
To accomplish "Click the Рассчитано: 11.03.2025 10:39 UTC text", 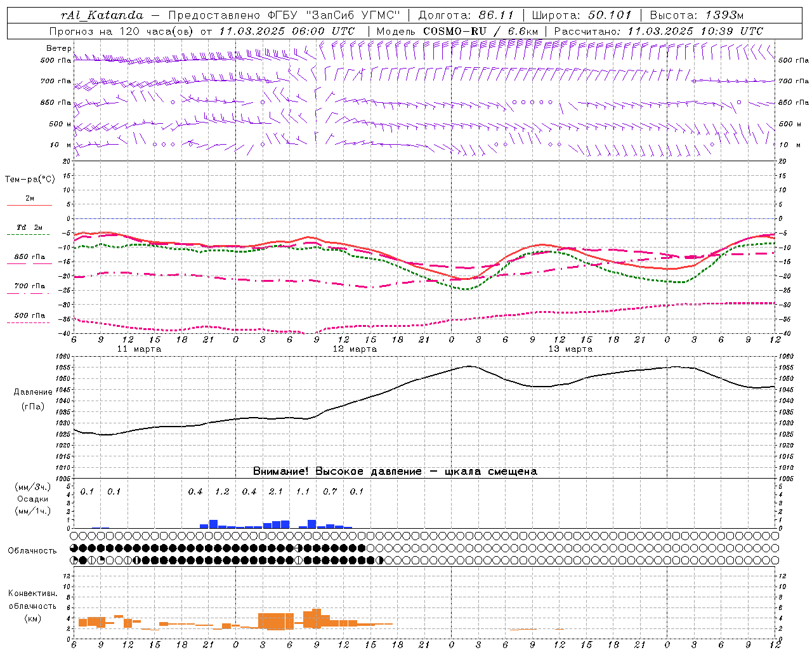I will (658, 31).
